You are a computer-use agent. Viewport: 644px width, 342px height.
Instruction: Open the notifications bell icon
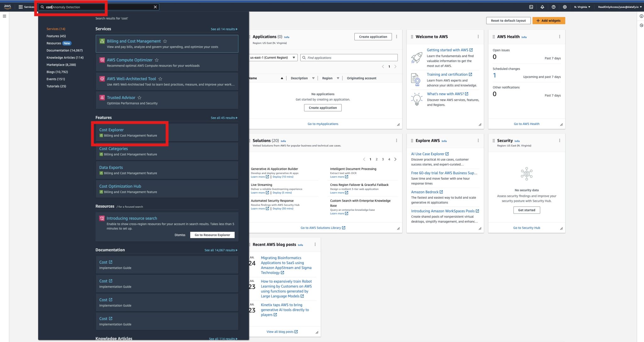(542, 7)
